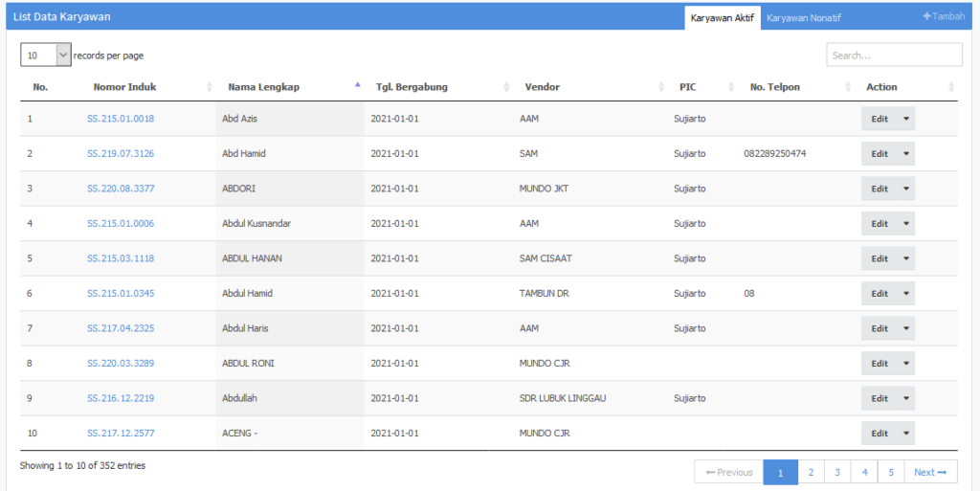Expand action dropdown arrow in SS.219.07.3126 row
The height and width of the screenshot is (491, 980).
point(906,154)
